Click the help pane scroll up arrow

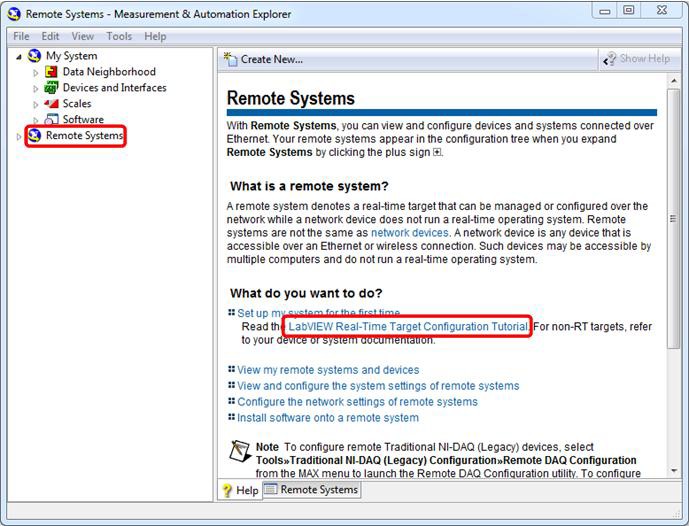(x=674, y=81)
